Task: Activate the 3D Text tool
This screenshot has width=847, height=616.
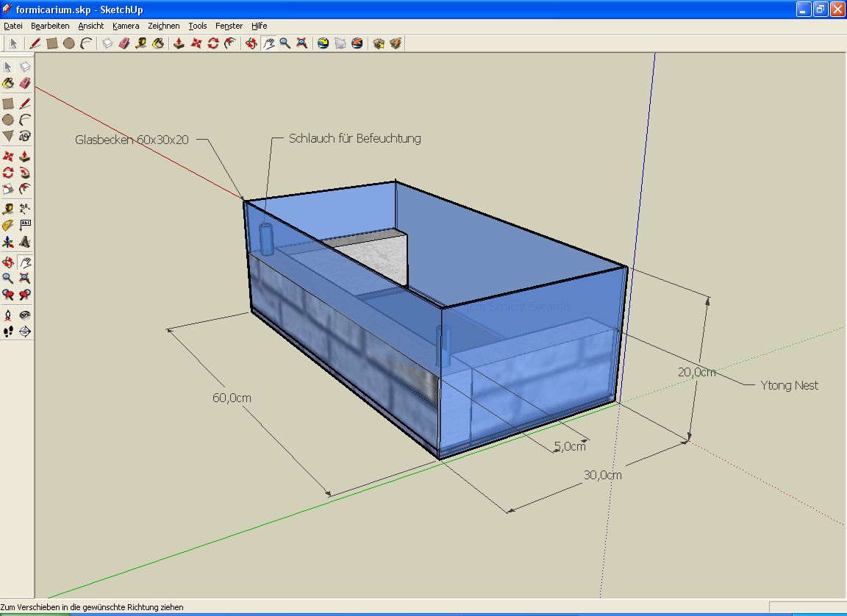Action: tap(25, 242)
